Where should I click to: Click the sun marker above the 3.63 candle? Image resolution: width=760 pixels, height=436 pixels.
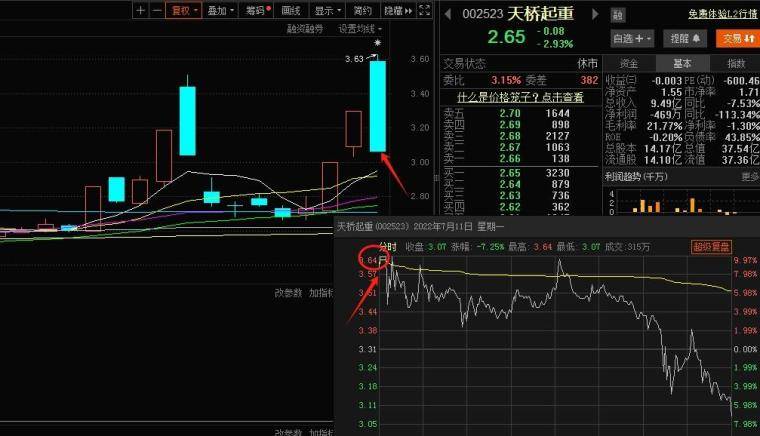tap(378, 43)
